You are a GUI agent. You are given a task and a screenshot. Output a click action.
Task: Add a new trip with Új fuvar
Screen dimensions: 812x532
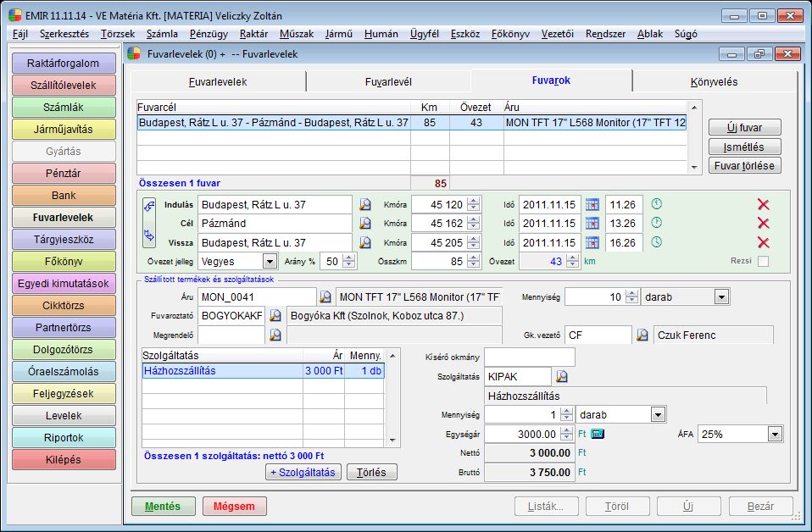pos(745,127)
